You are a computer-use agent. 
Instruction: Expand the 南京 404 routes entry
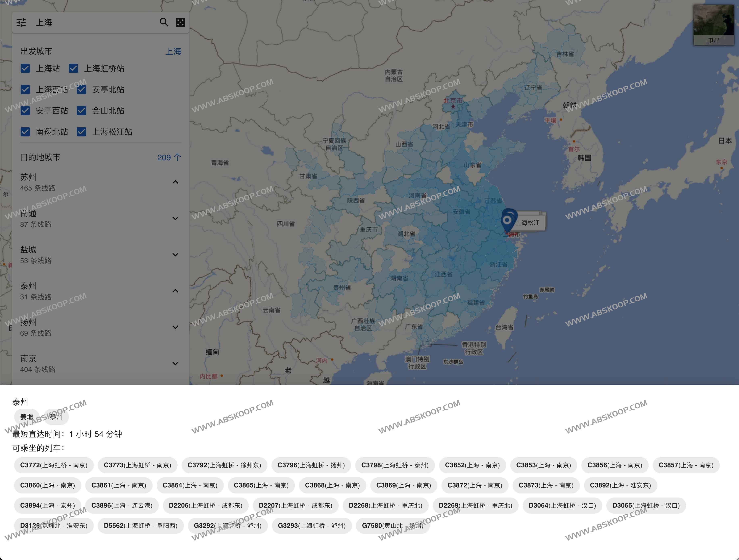[x=175, y=363]
